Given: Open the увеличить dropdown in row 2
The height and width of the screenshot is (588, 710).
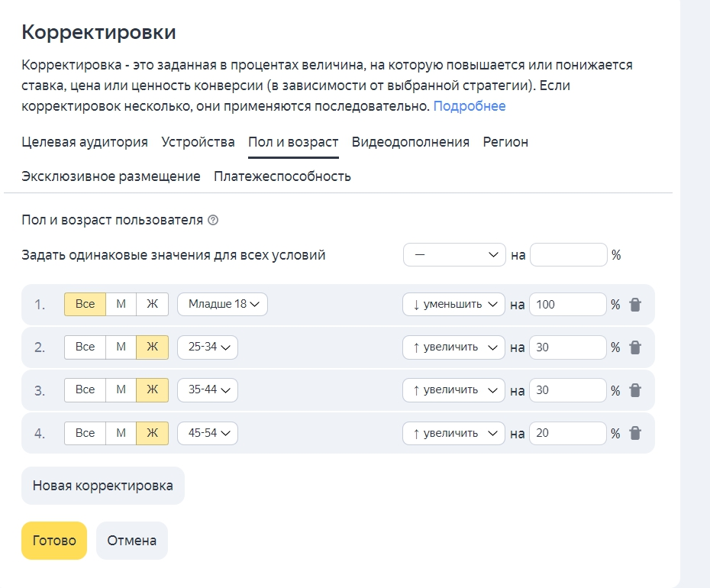Looking at the screenshot, I should click(x=453, y=347).
